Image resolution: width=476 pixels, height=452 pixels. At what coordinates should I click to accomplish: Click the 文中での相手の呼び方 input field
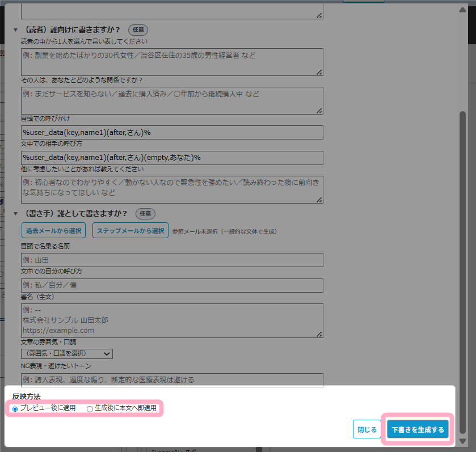click(x=171, y=158)
